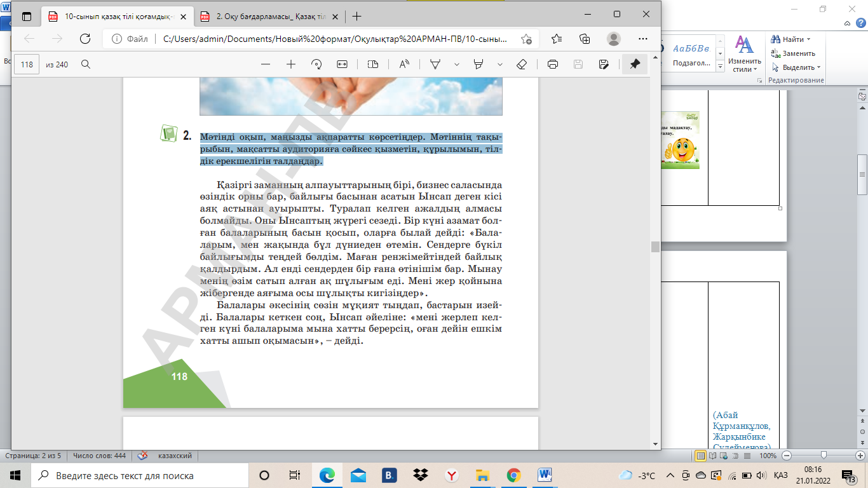This screenshot has height=488, width=868.
Task: Toggle the pin toolbar button
Action: [635, 64]
